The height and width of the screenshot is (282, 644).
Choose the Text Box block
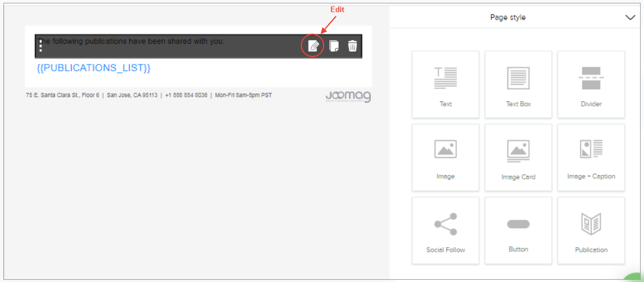[518, 85]
